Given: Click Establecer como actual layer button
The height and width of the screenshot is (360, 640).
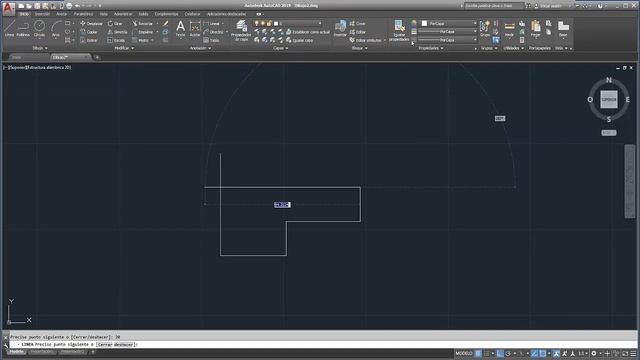Looking at the screenshot, I should [308, 32].
